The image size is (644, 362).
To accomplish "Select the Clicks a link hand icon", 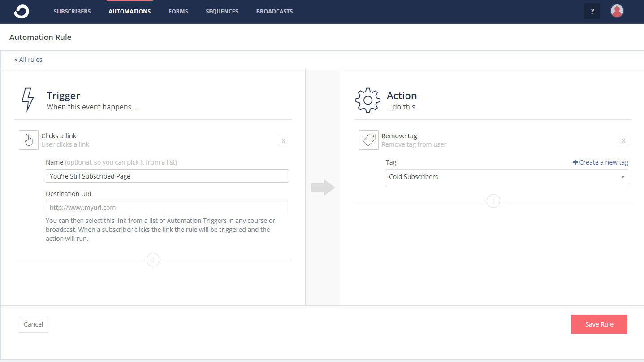I will tap(29, 140).
